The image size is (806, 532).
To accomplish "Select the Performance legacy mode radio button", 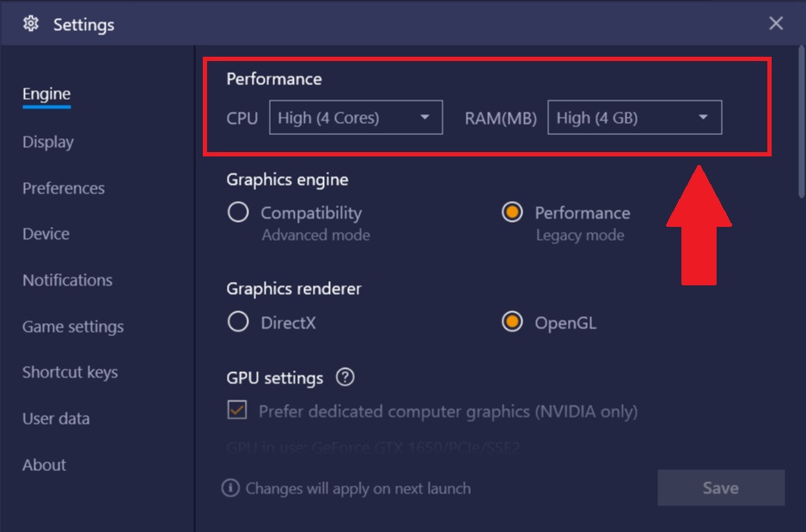I will click(512, 212).
